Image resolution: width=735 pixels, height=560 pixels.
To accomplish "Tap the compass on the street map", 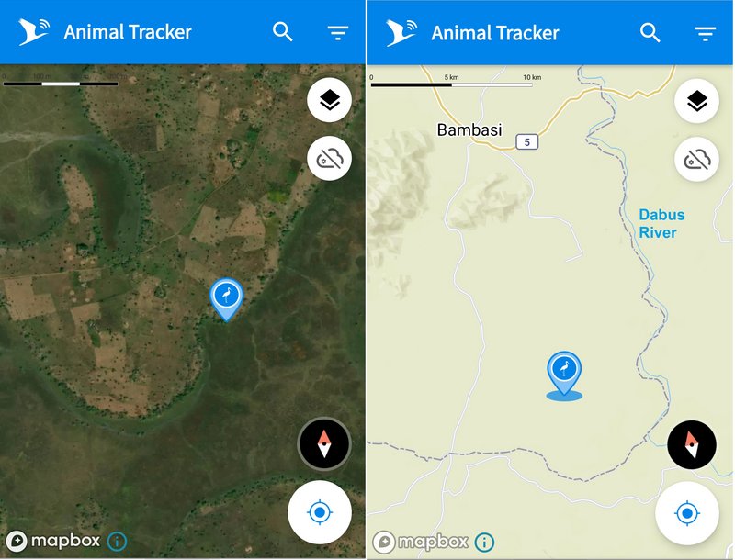I will (692, 445).
